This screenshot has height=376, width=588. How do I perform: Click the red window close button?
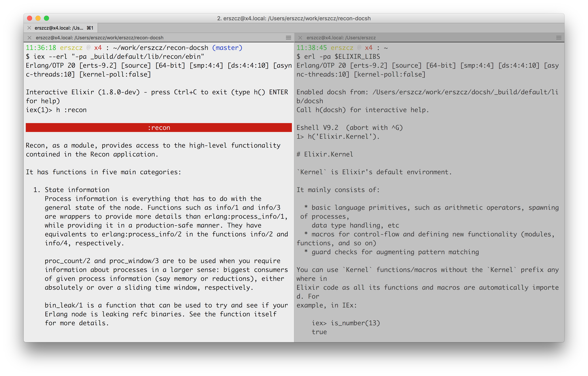[x=30, y=18]
